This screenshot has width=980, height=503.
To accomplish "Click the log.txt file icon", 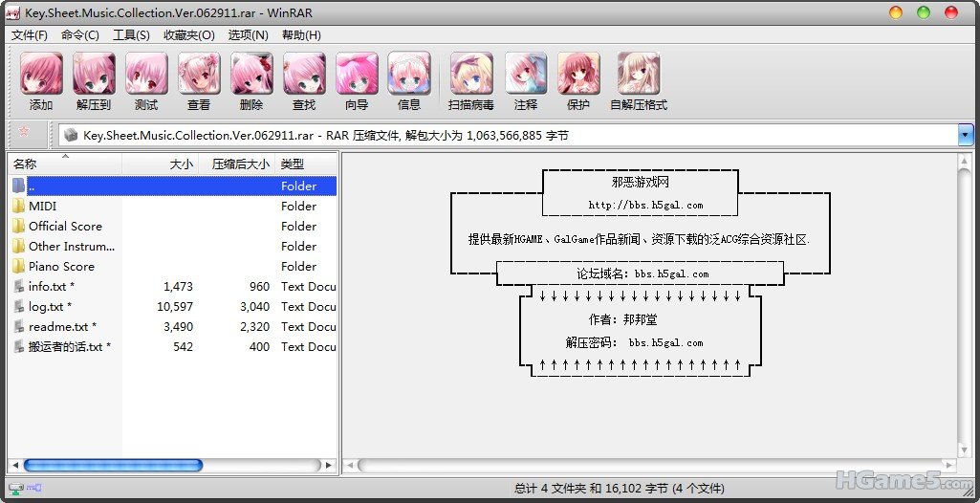I will 19,307.
